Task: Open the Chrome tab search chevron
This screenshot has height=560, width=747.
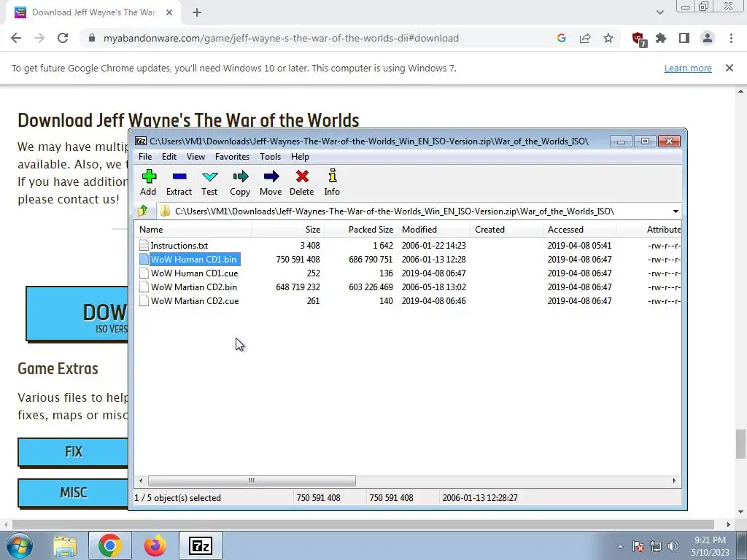Action: (659, 12)
